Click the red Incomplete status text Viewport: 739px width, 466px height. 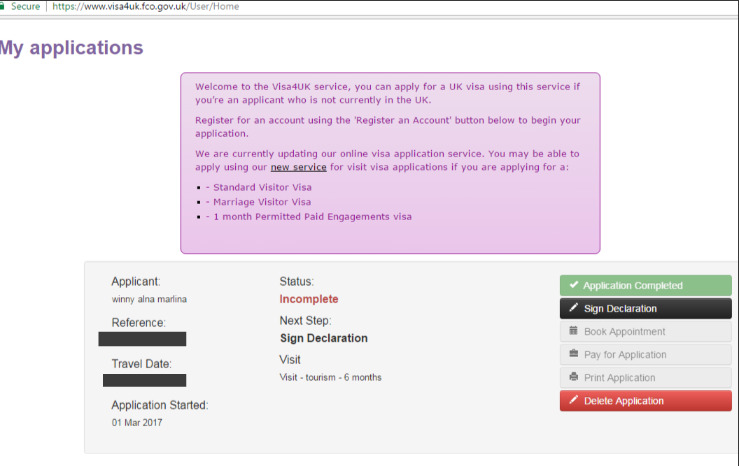[309, 299]
